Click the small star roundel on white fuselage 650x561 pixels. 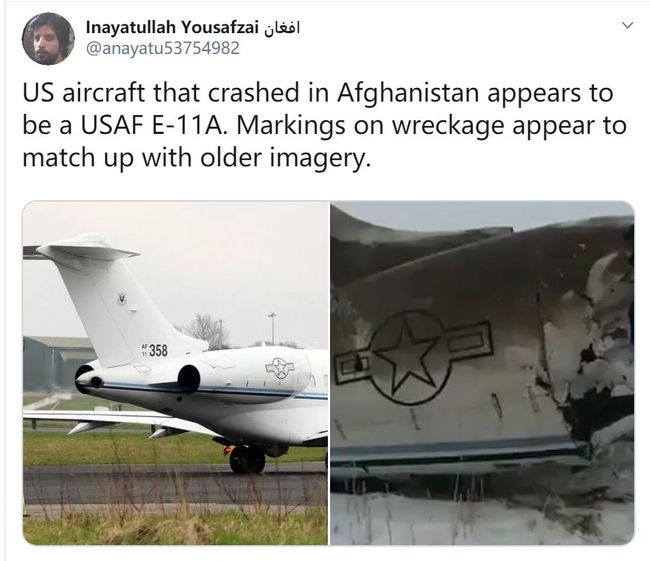[x=280, y=368]
